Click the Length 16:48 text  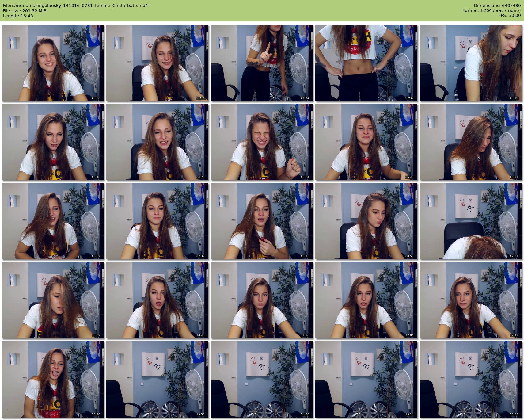tap(18, 16)
